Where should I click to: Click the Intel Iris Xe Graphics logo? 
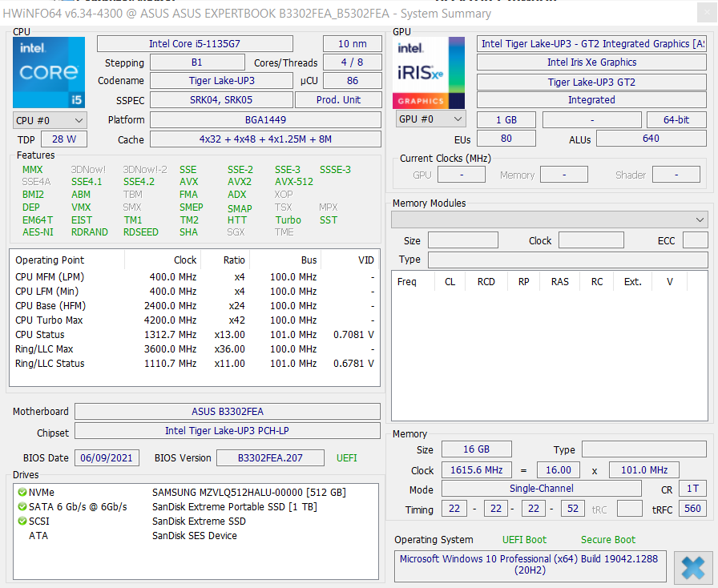pyautogui.click(x=429, y=73)
